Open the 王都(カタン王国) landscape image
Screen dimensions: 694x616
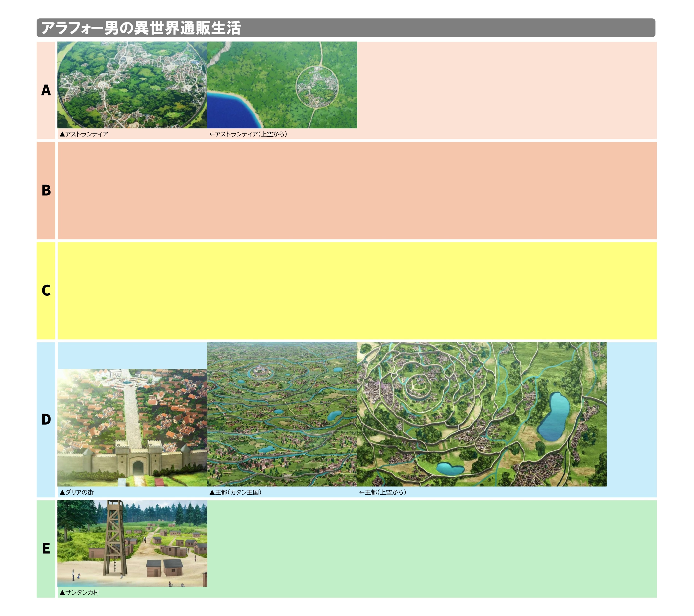coord(282,414)
